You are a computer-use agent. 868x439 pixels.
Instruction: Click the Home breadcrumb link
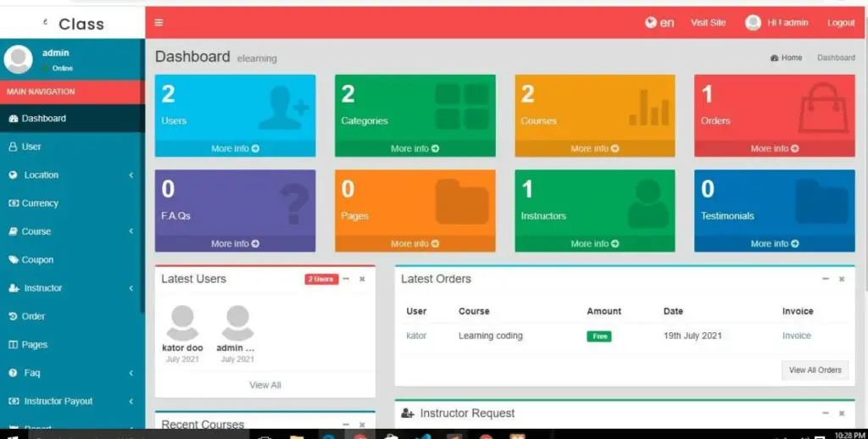(x=786, y=58)
